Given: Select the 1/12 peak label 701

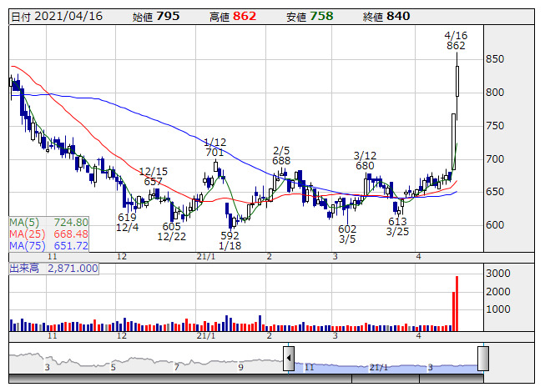Looking at the screenshot, I should click(214, 153).
